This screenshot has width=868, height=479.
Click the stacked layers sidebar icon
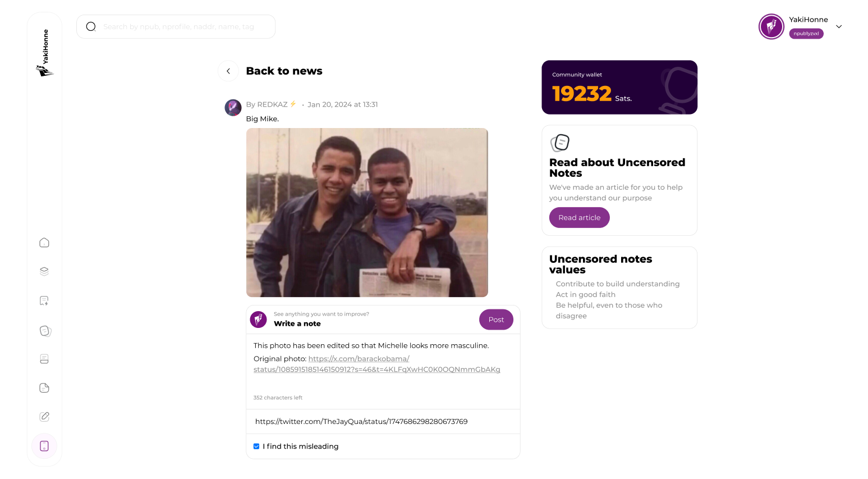point(44,271)
